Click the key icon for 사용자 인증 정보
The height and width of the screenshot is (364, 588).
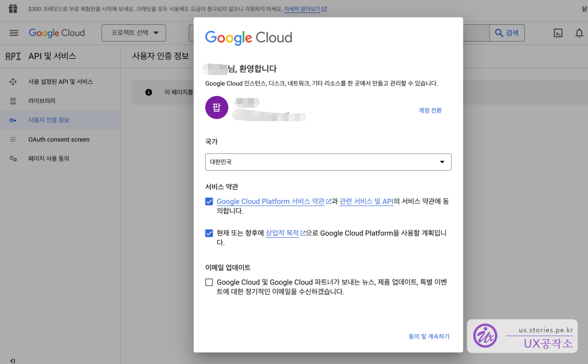pyautogui.click(x=13, y=120)
